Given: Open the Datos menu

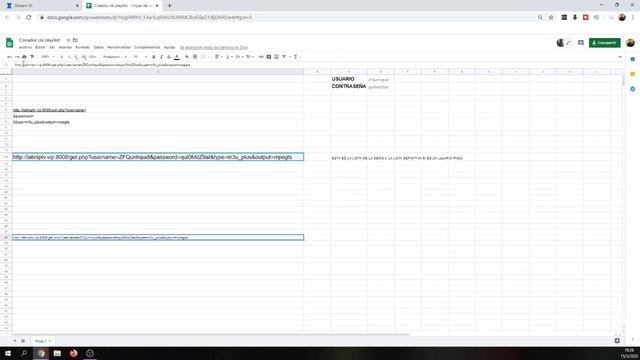Looking at the screenshot, I should pos(98,47).
